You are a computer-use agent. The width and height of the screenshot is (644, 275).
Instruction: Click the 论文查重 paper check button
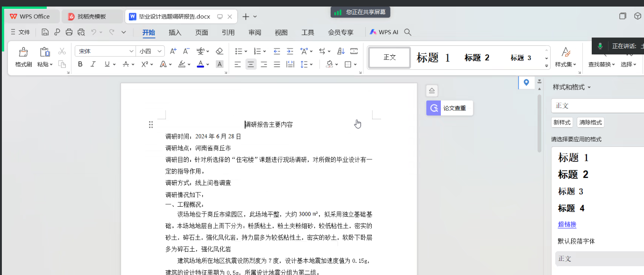tap(449, 108)
